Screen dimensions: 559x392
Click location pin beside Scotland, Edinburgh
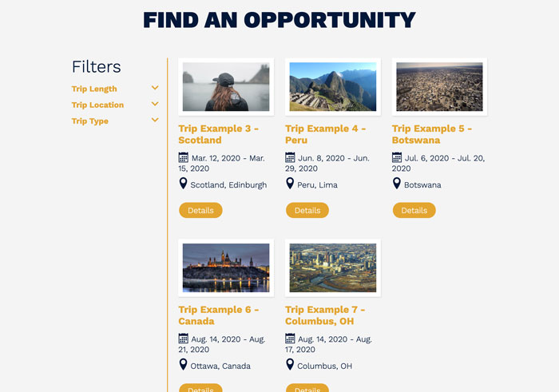pos(183,184)
